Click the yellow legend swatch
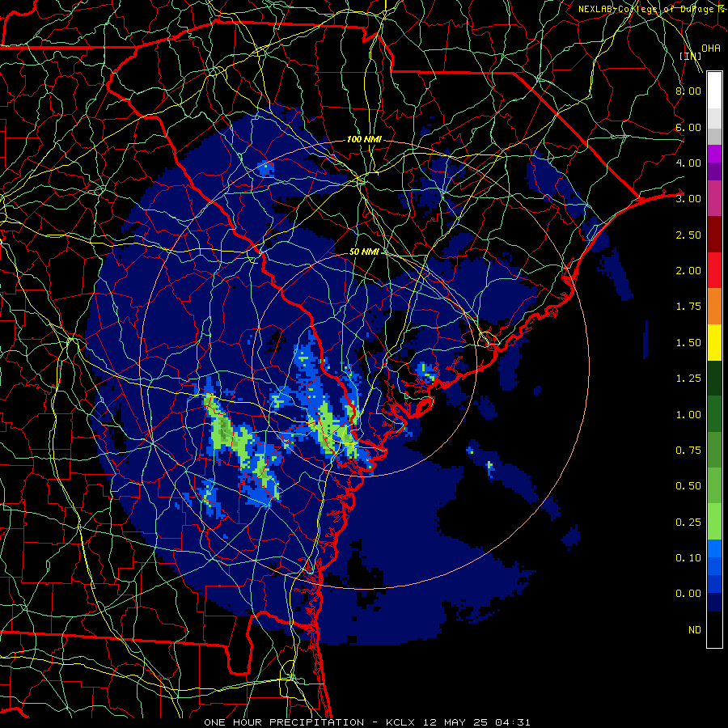Image resolution: width=728 pixels, height=728 pixels. tap(714, 343)
